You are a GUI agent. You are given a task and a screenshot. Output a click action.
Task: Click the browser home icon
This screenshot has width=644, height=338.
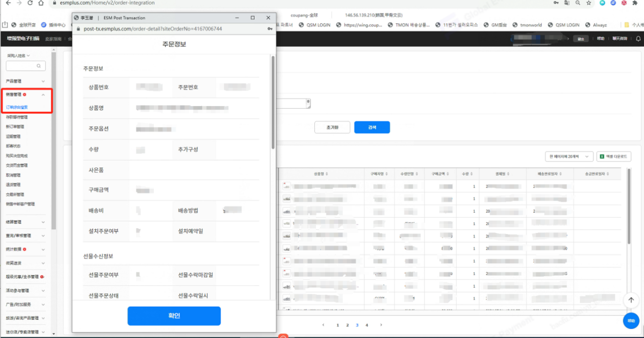click(x=42, y=3)
